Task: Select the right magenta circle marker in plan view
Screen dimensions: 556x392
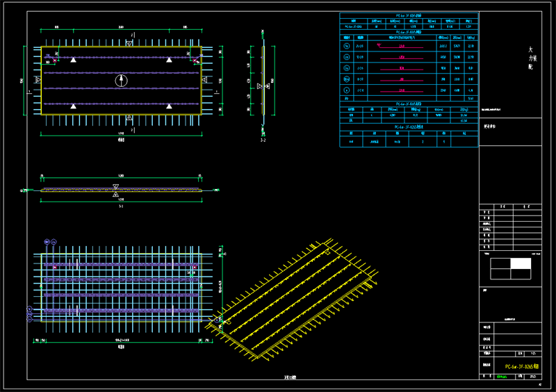Action: pyautogui.click(x=195, y=60)
